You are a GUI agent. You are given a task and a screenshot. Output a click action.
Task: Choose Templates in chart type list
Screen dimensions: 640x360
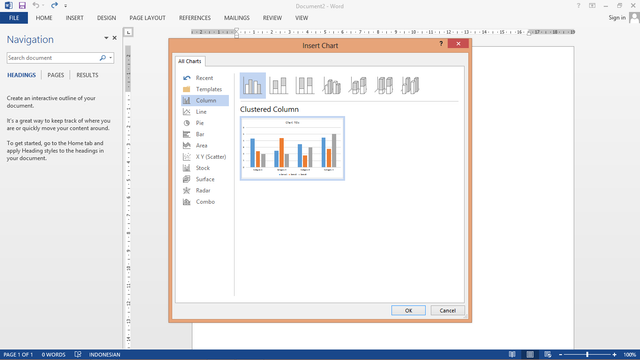pos(204,89)
